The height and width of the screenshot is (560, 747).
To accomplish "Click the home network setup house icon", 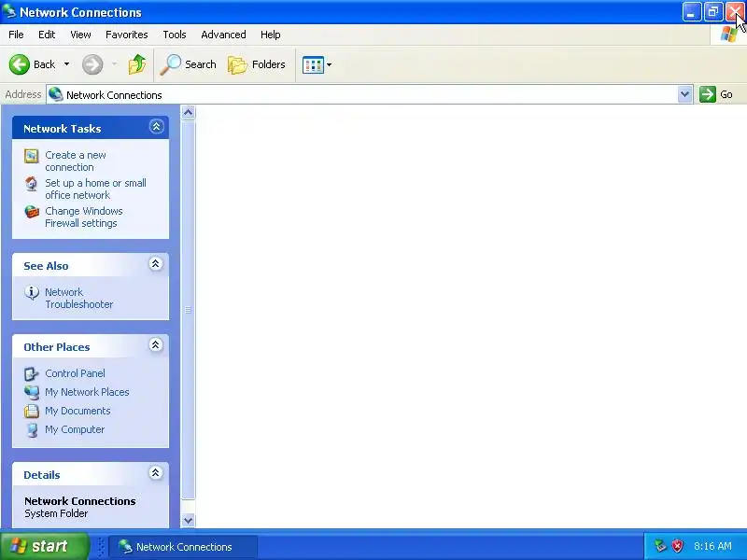I will click(x=32, y=183).
